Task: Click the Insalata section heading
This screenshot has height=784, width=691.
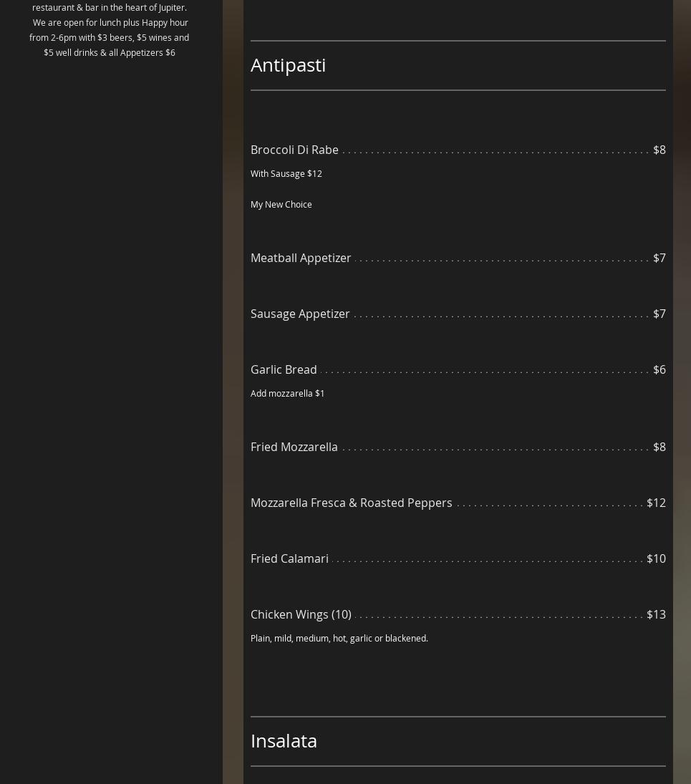Action: point(284,740)
